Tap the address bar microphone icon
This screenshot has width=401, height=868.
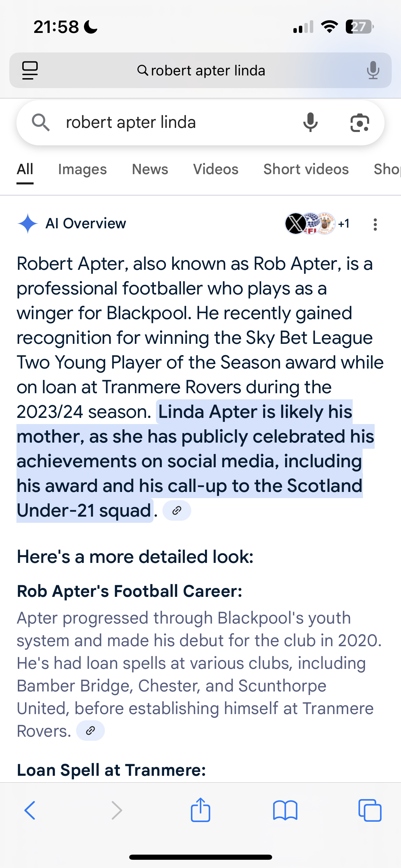click(373, 70)
